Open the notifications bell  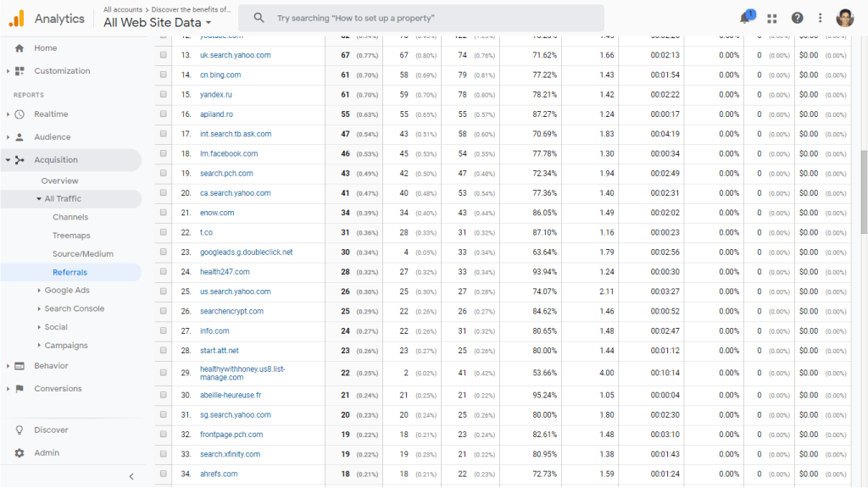746,18
